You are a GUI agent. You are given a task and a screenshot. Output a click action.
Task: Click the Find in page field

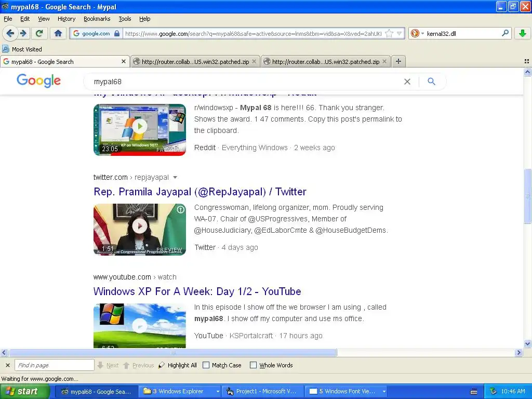coord(54,365)
